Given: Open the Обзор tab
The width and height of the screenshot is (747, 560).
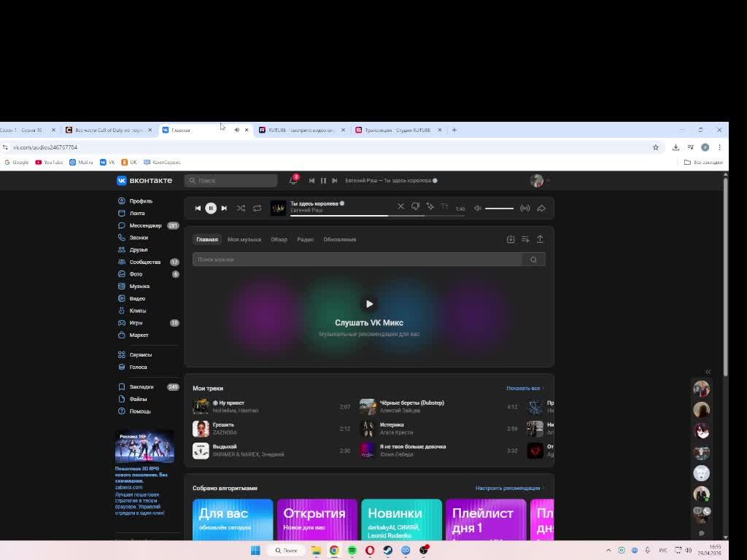Looking at the screenshot, I should point(279,239).
